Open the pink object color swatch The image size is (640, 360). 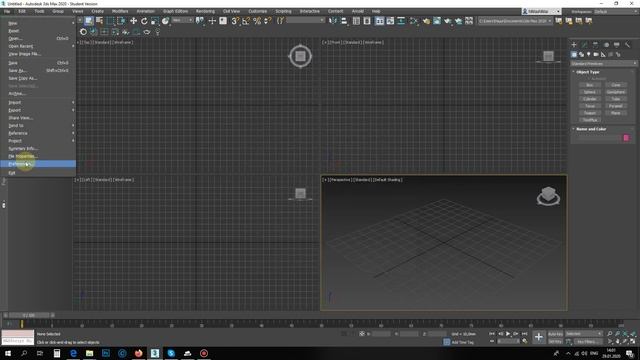[x=626, y=138]
